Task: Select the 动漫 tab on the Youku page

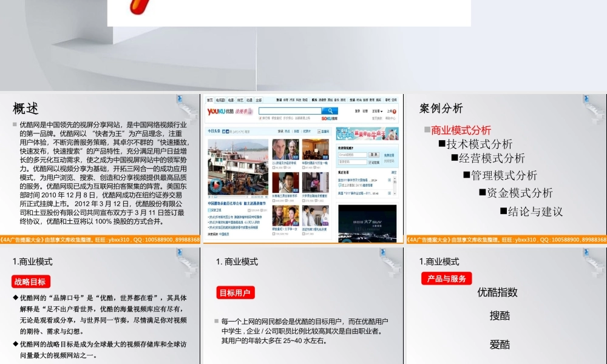Action: coord(249,100)
